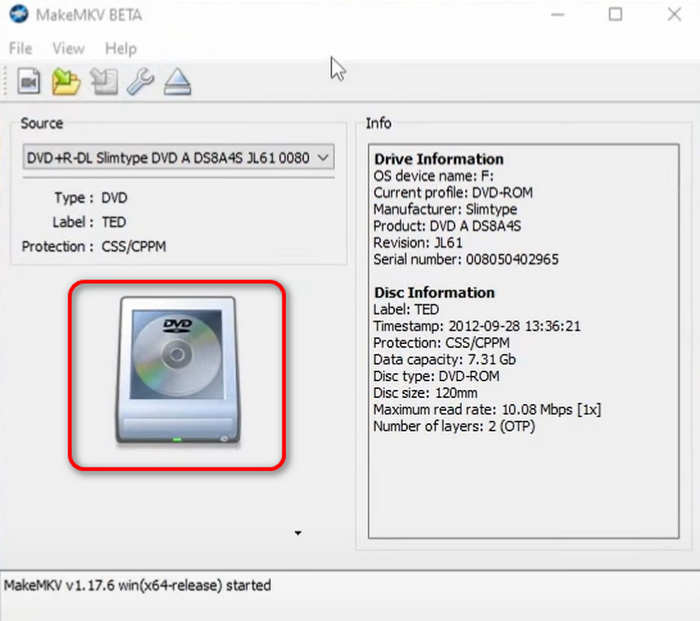Click 'Product: DVD A DS8A4S' line
This screenshot has width=700, height=621.
[x=447, y=226]
